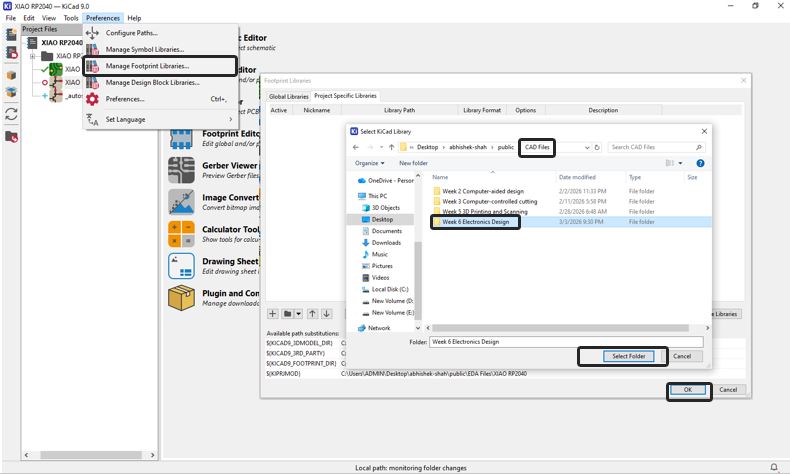Click the Folder name input field
Image resolution: width=790 pixels, height=474 pixels.
566,342
